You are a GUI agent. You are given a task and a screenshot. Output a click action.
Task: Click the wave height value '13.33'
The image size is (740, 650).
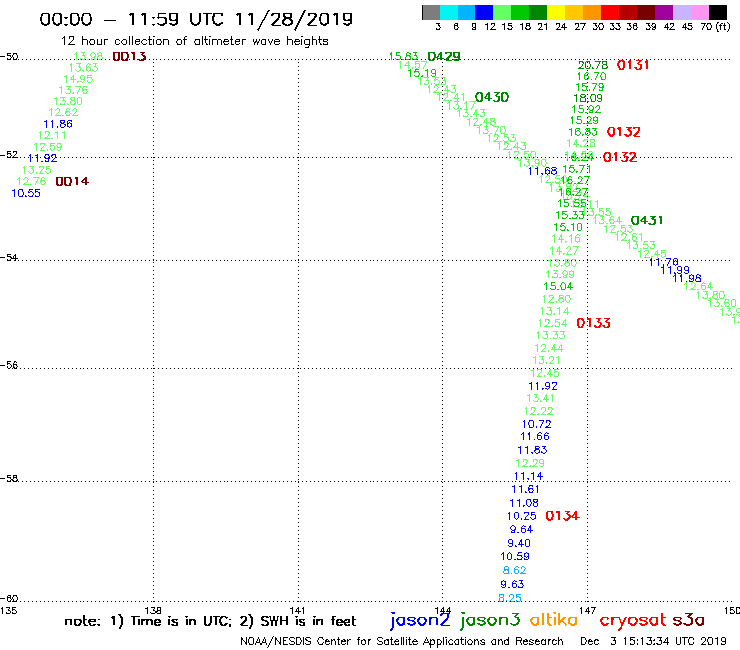point(550,335)
